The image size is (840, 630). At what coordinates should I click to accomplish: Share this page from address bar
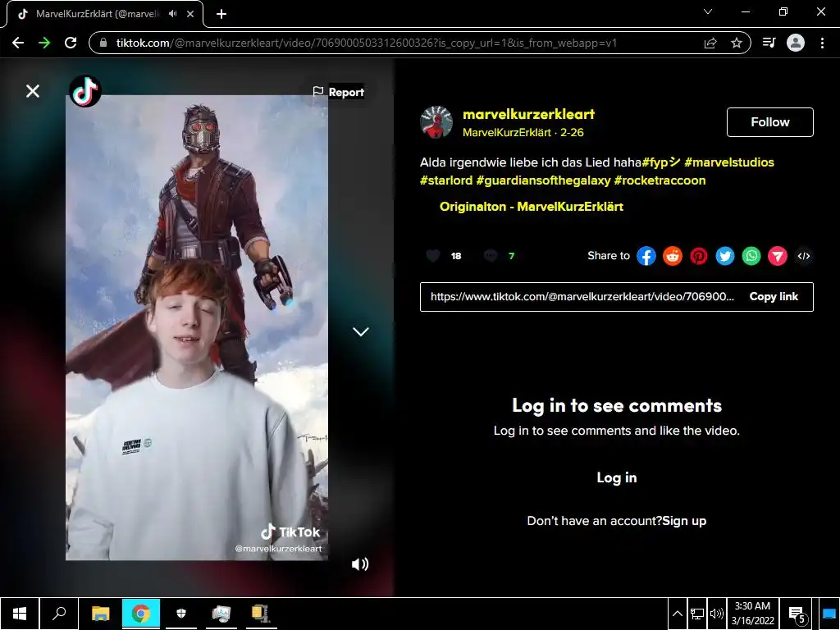(x=710, y=43)
